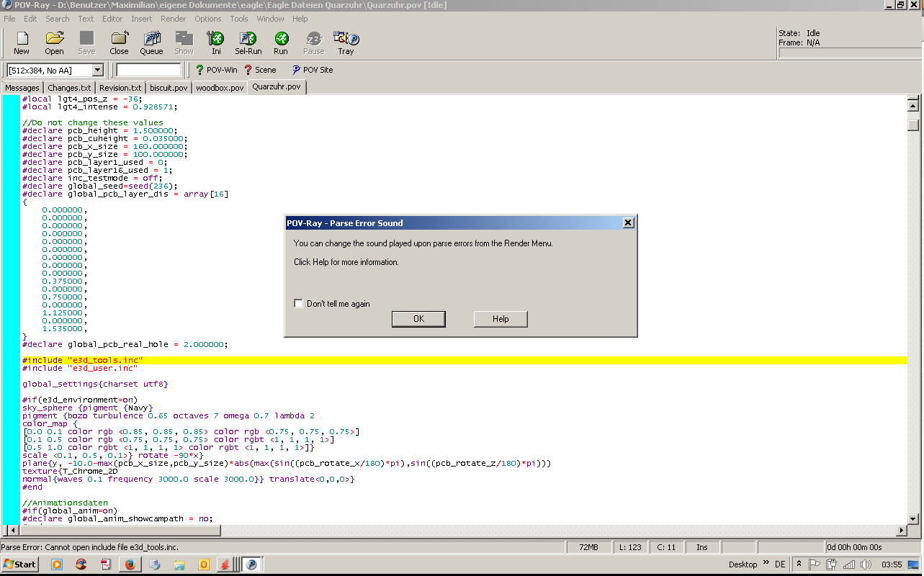This screenshot has width=924, height=576.
Task: Open the Insert menu
Action: click(142, 19)
